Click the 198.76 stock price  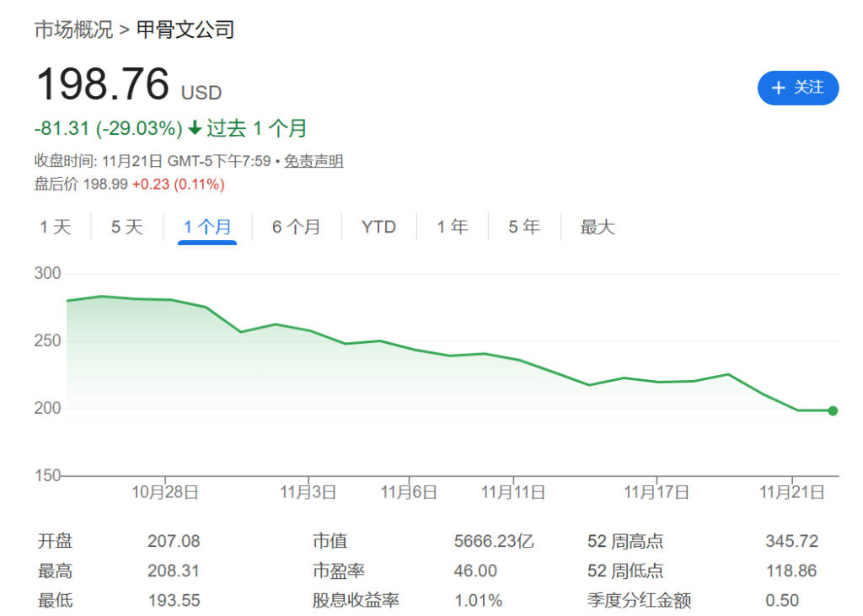pos(103,84)
